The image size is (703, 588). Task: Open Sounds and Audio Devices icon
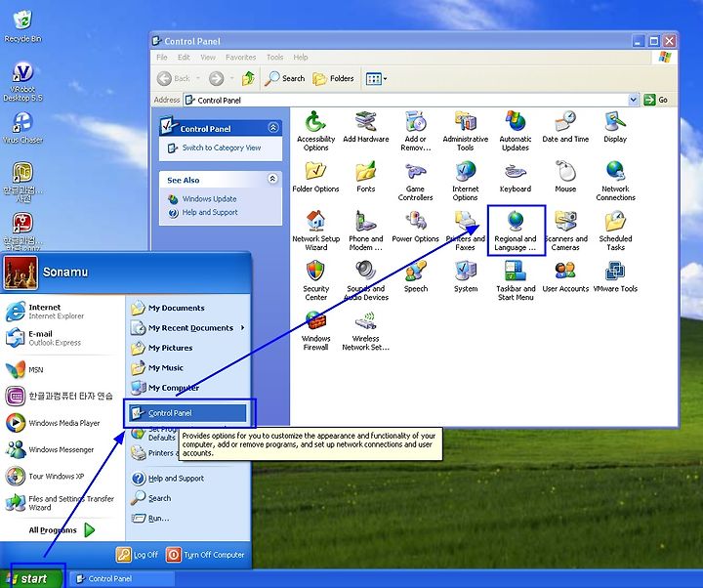[x=366, y=280]
